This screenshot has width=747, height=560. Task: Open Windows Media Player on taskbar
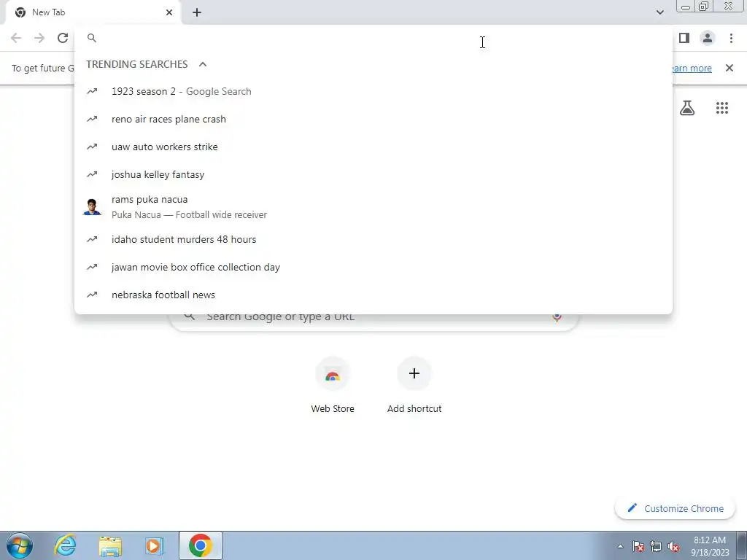(x=154, y=545)
